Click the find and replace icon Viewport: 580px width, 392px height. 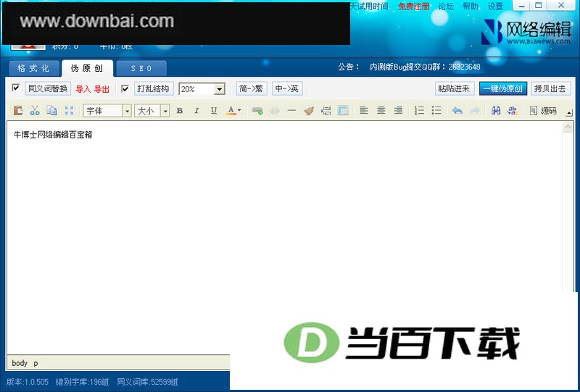tap(513, 111)
